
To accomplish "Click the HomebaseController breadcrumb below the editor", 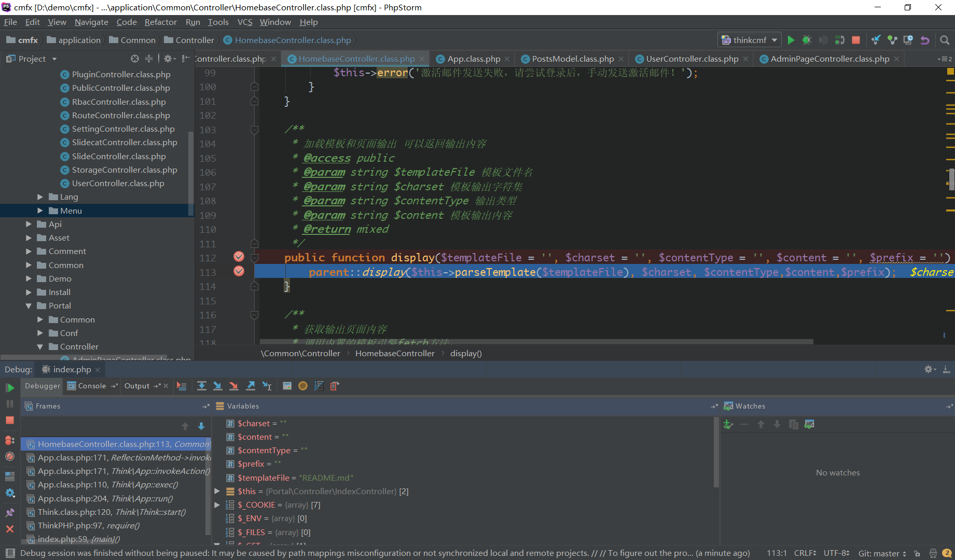I will coord(395,353).
